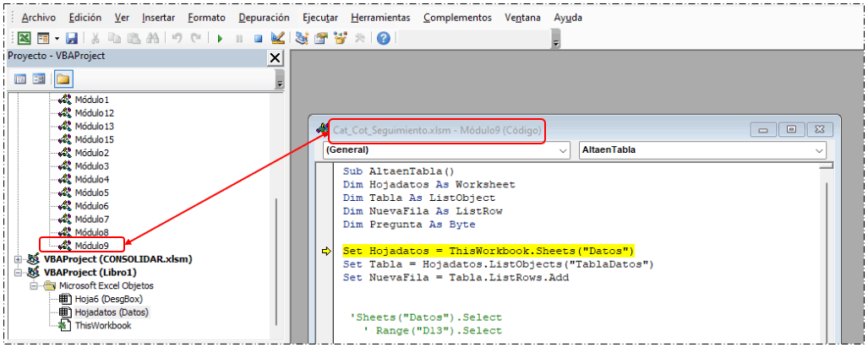Click the Break pause icon
Screen dimensions: 868x347
[239, 38]
